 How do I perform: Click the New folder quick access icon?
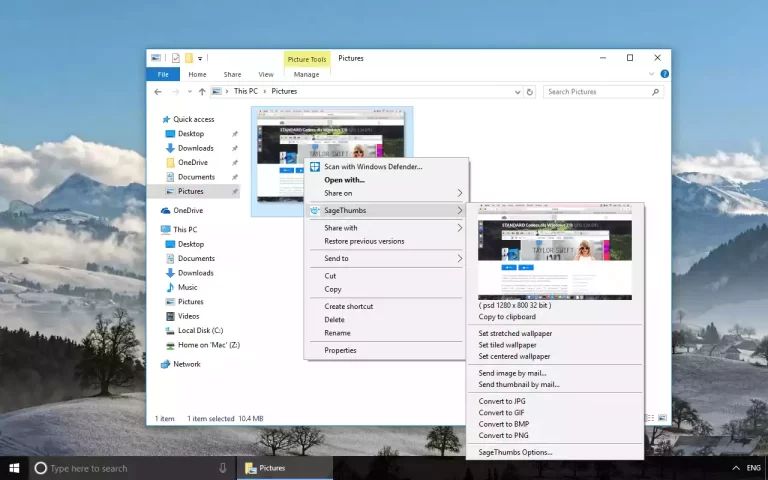[188, 58]
